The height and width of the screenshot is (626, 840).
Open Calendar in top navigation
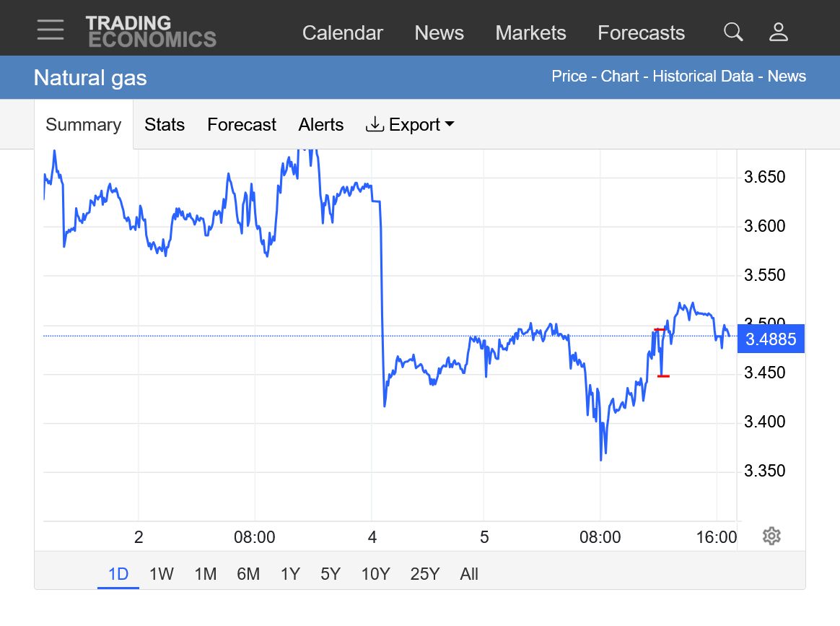click(343, 33)
